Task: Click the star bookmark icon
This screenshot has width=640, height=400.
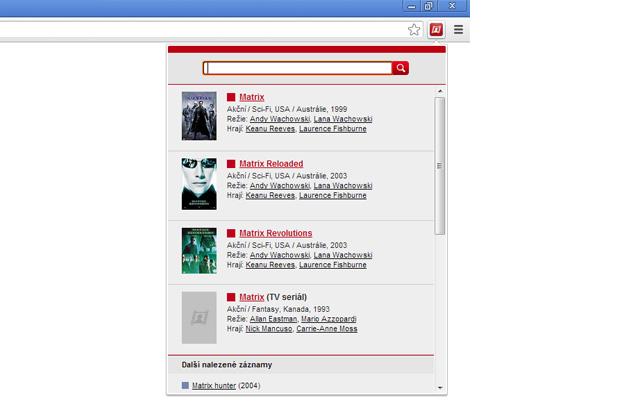Action: point(415,30)
